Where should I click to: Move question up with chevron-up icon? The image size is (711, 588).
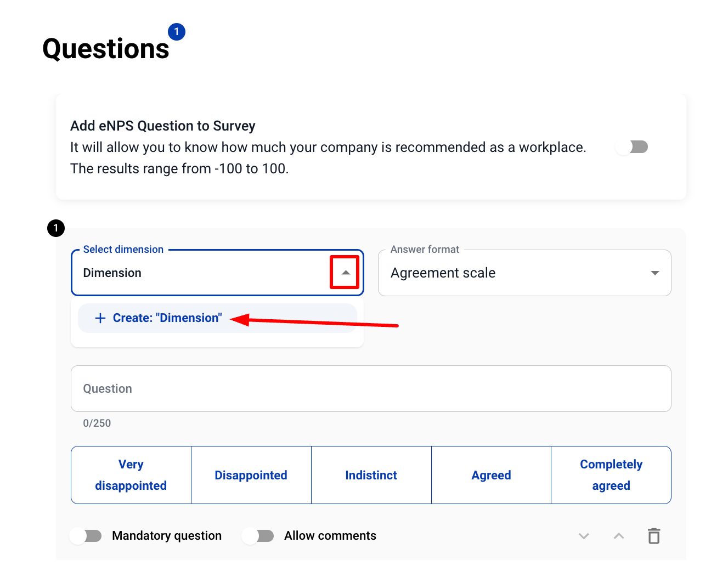[x=619, y=536]
